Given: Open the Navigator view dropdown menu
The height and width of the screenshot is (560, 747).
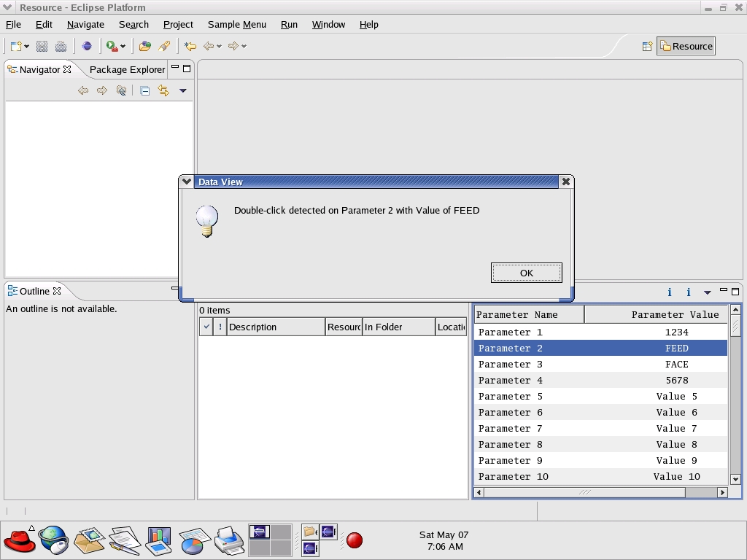Looking at the screenshot, I should 183,90.
